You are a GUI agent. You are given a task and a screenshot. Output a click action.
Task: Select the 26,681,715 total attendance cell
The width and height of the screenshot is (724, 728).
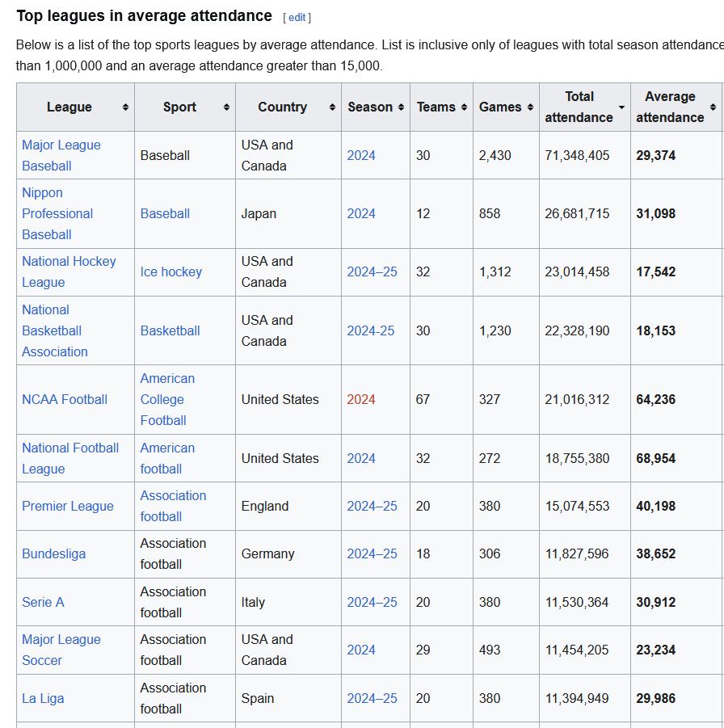tap(585, 213)
